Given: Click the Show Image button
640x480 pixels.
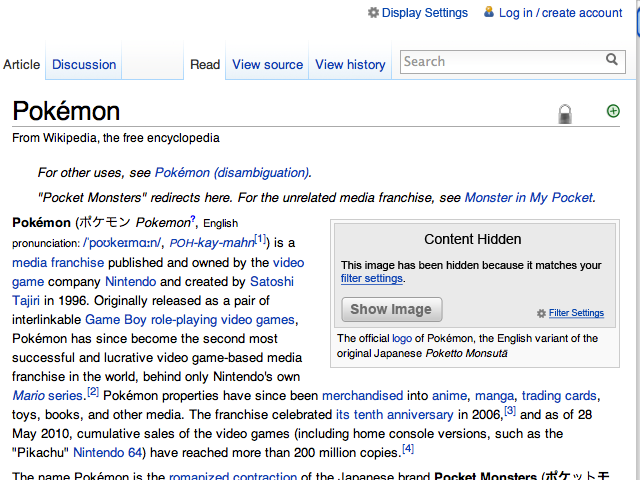Looking at the screenshot, I should pos(391,309).
